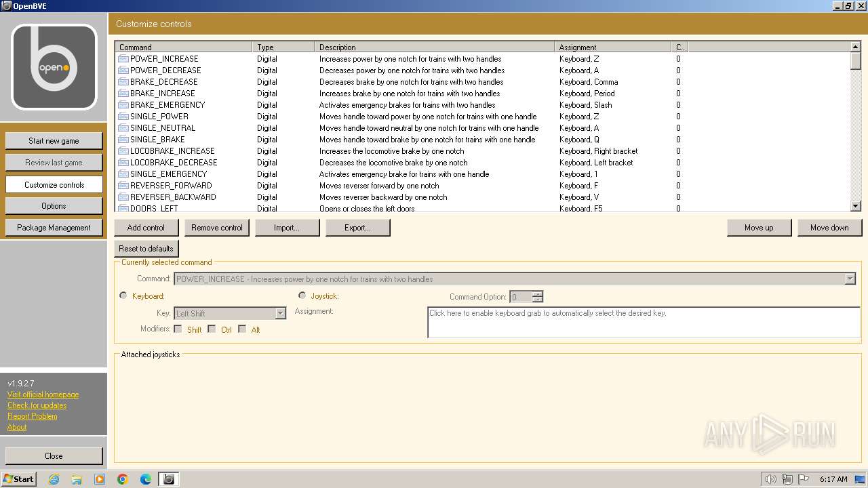Open the Options section
This screenshot has height=488, width=868.
pos(54,206)
